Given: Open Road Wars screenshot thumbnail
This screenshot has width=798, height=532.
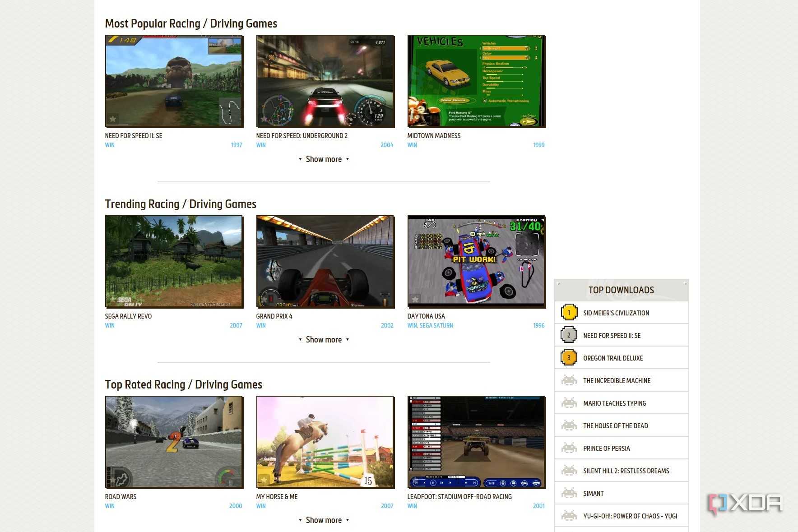Looking at the screenshot, I should point(174,442).
